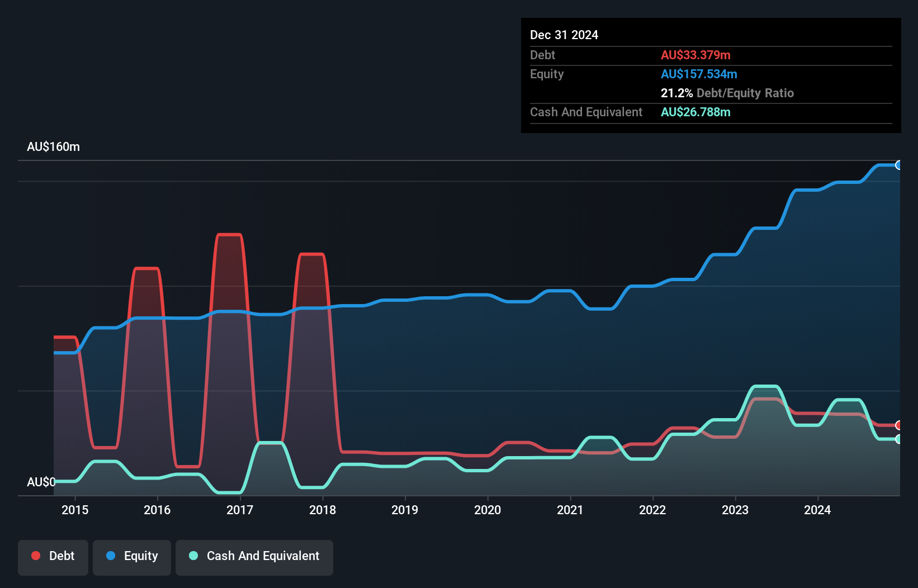Select the Equity endpoint marker for Dec 2024
The height and width of the screenshot is (588, 918).
point(899,165)
